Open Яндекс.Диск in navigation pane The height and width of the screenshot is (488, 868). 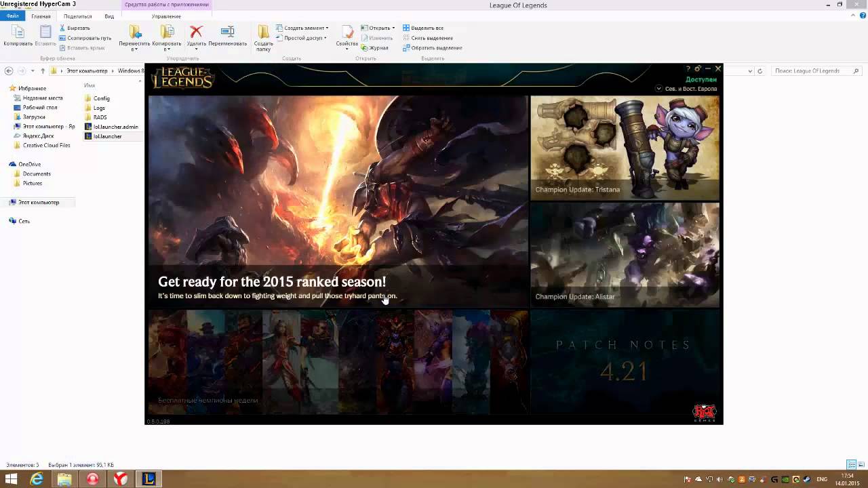click(x=38, y=136)
